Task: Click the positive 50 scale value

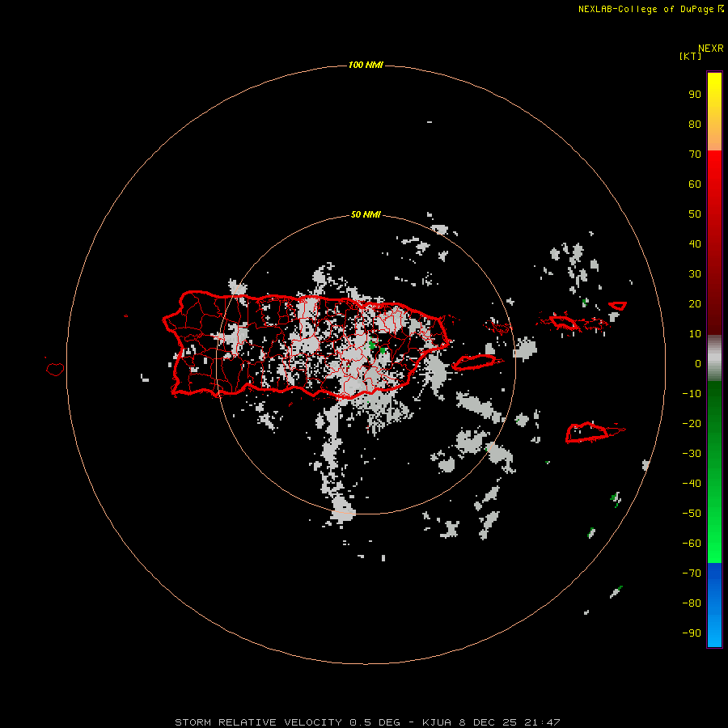Action: [x=695, y=214]
